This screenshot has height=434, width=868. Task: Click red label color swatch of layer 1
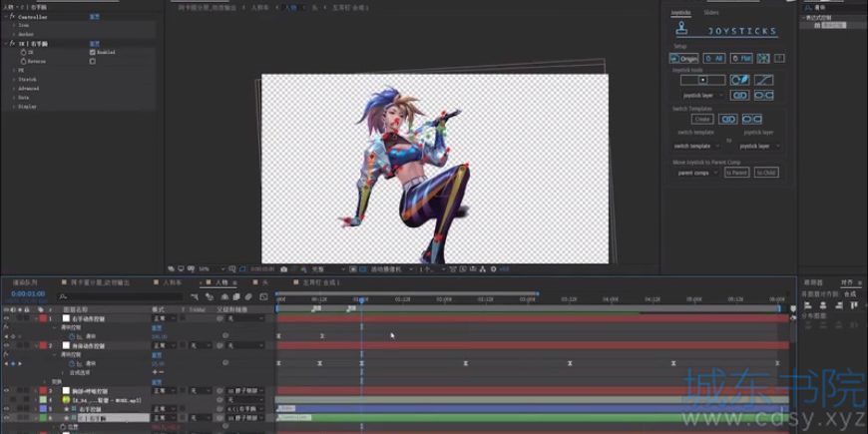(43, 319)
